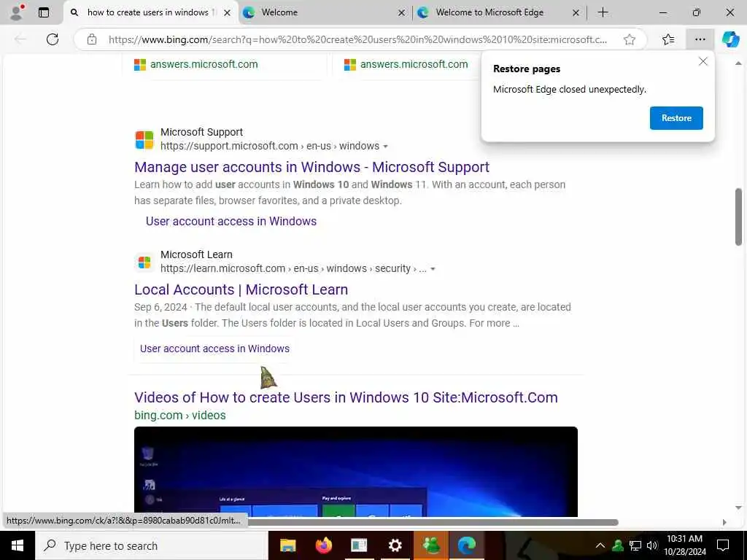The height and width of the screenshot is (560, 747).
Task: Open the volume control icon
Action: [x=652, y=545]
